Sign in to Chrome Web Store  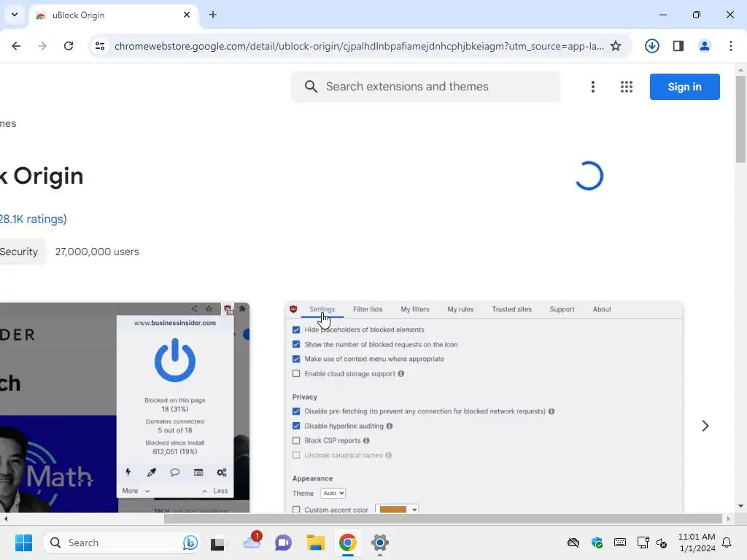click(x=684, y=87)
